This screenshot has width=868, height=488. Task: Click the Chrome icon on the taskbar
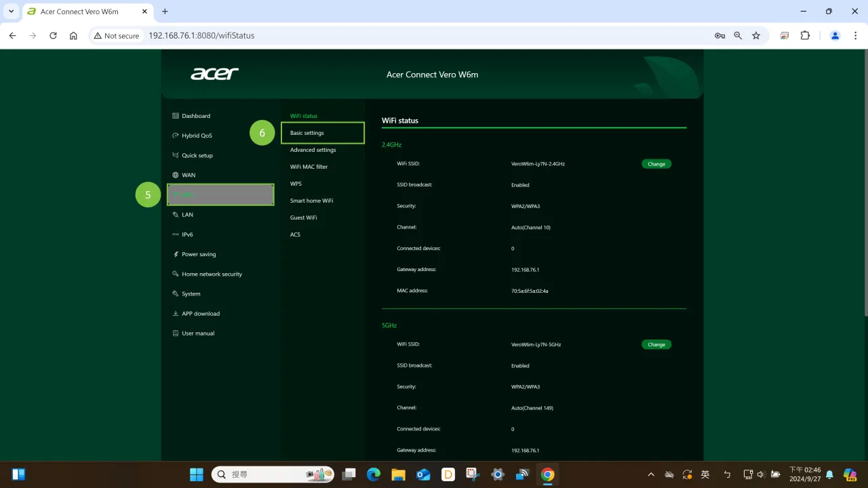547,474
